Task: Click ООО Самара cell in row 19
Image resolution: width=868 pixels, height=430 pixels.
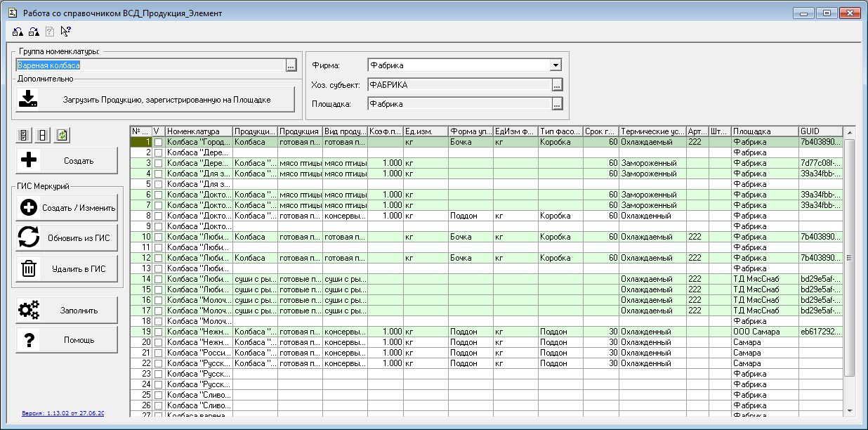Action: (765, 332)
